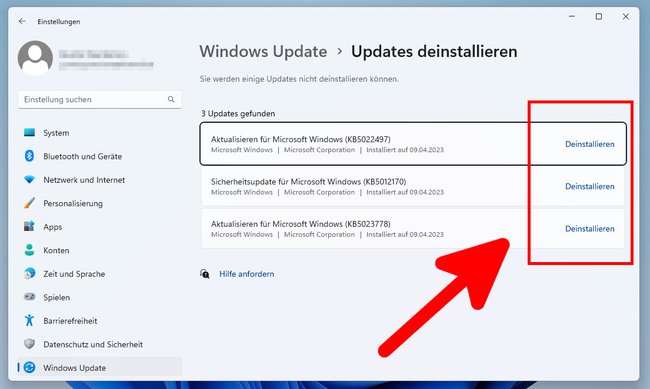The width and height of the screenshot is (650, 389).
Task: Select the Sicherheitsupdate KB5012170 row title
Action: coord(308,181)
